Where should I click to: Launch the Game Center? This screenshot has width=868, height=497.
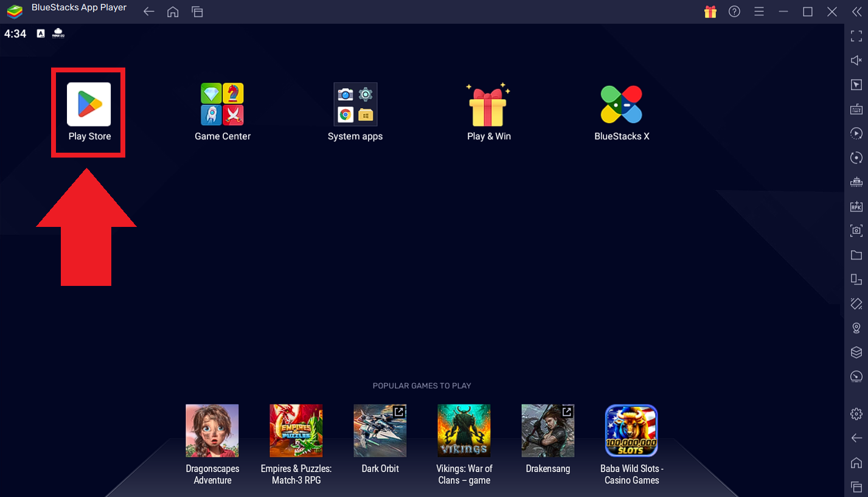pyautogui.click(x=222, y=103)
